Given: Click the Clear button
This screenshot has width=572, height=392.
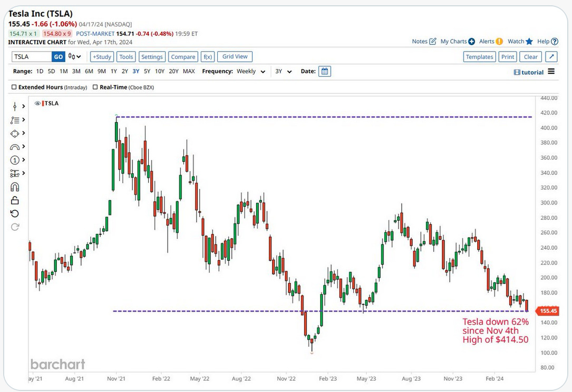Looking at the screenshot, I should 531,56.
